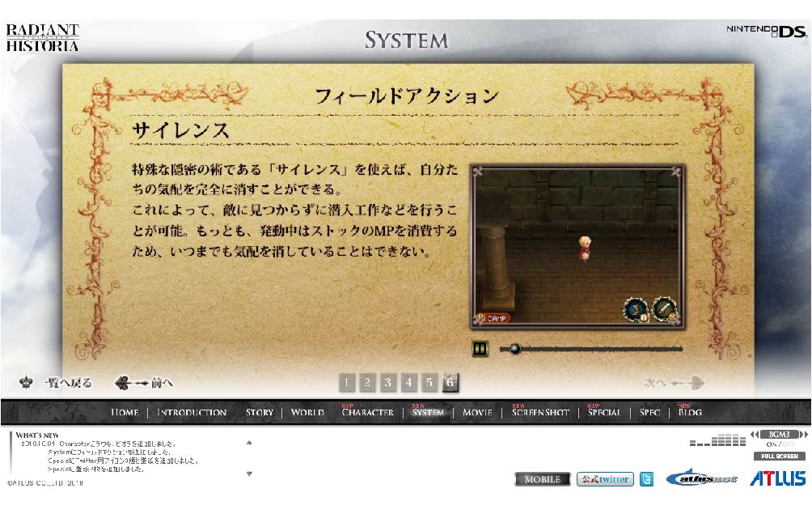Go to page 5 of System
Viewport: 812px width, 514px height.
pos(429,382)
